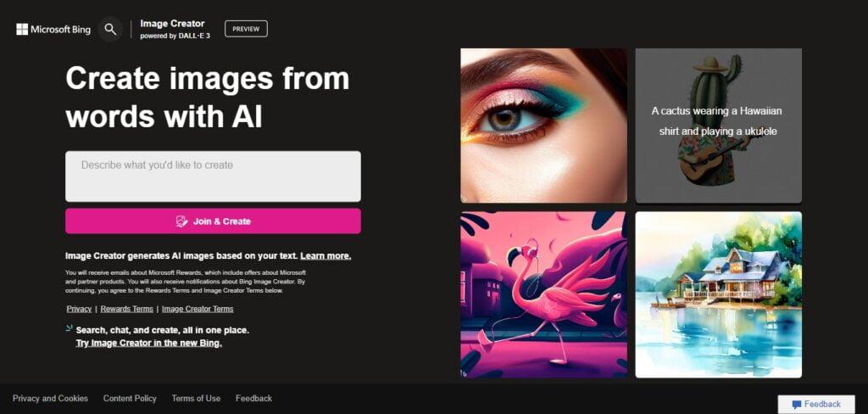The width and height of the screenshot is (868, 414).
Task: Try Image Creator in the new Bing
Action: 149,343
